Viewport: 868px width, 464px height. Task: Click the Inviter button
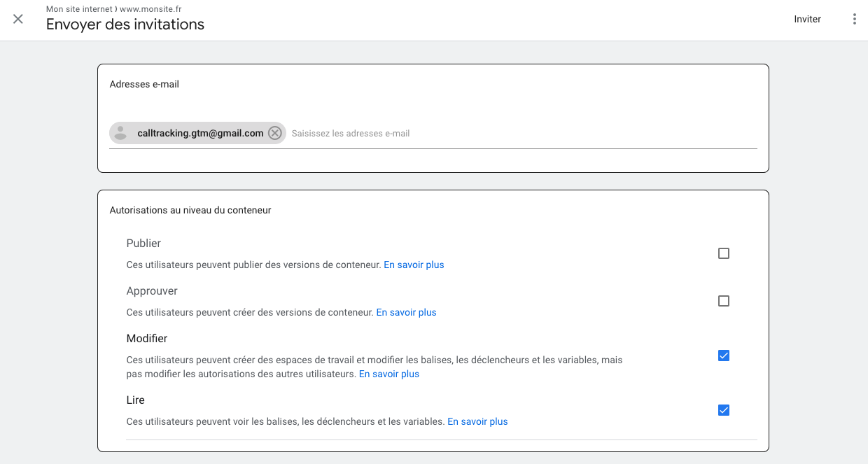click(807, 19)
